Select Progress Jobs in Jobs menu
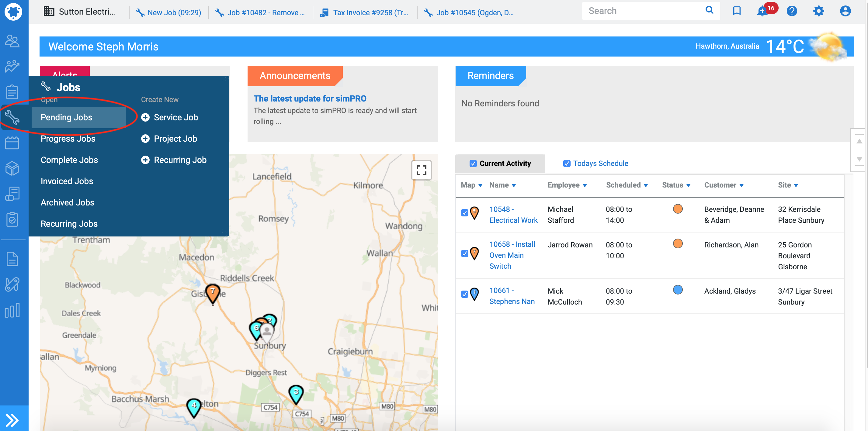This screenshot has width=868, height=431. [68, 139]
